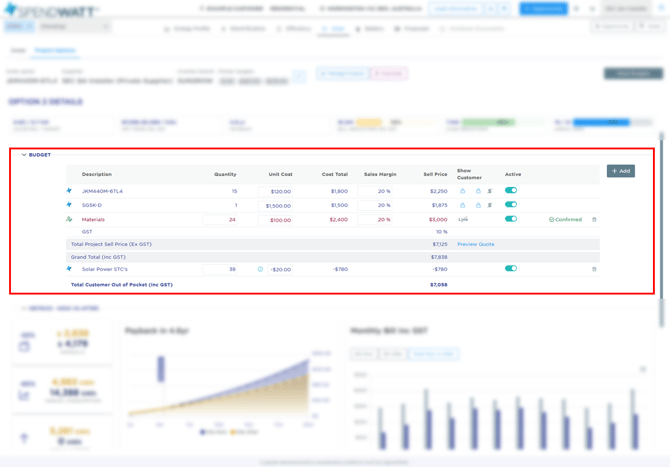The width and height of the screenshot is (670, 467).
Task: Delete the Materials budget line
Action: 594,220
